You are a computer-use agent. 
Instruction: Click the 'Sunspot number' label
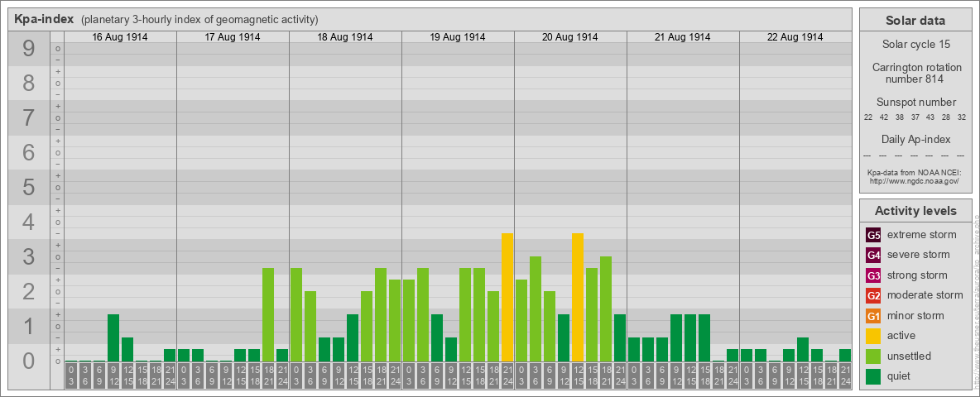point(915,102)
